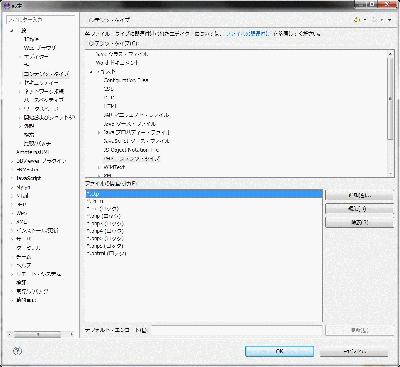Select JavaScript ソース・ファイル content type

pos(136,141)
